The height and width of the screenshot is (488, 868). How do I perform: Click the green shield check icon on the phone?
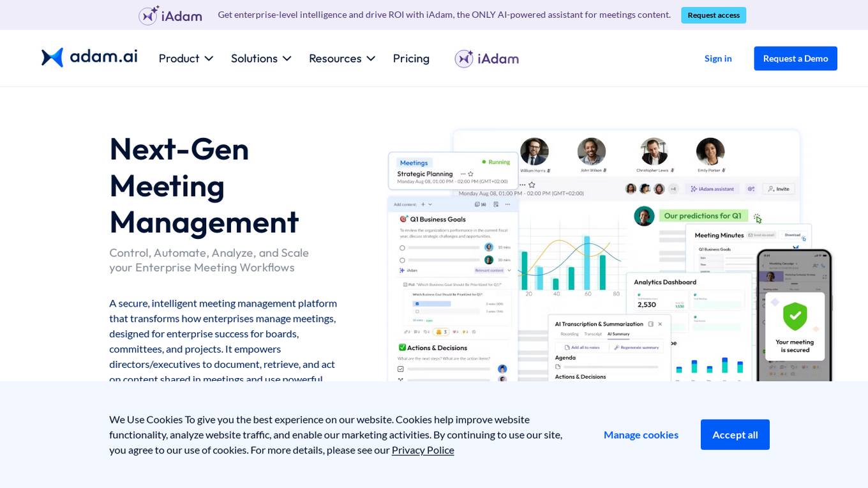click(x=795, y=316)
